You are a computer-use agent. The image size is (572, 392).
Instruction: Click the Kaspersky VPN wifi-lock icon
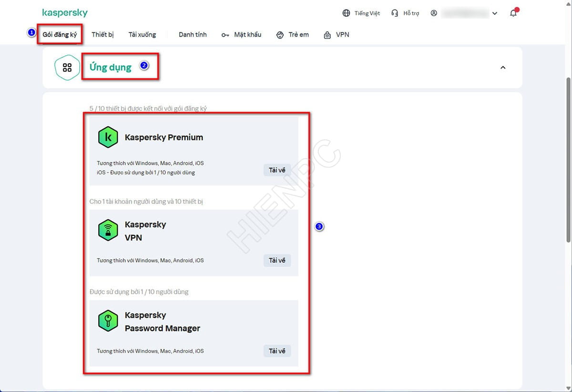pyautogui.click(x=108, y=231)
